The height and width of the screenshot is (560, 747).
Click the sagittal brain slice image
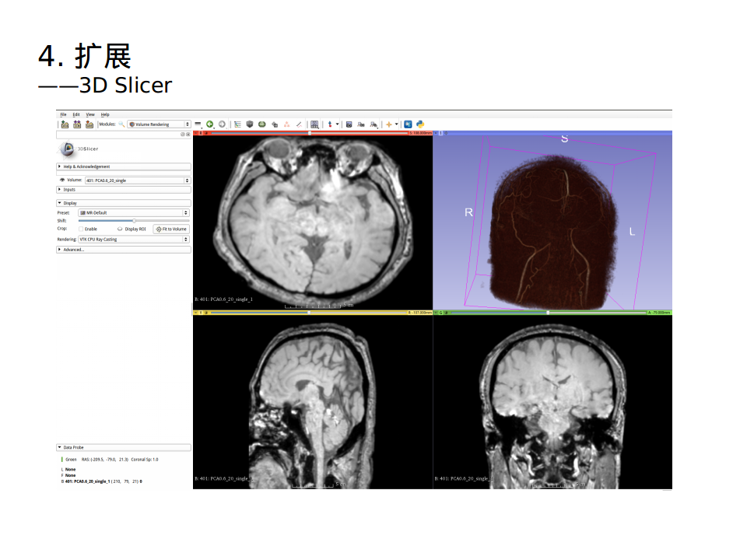coord(312,406)
